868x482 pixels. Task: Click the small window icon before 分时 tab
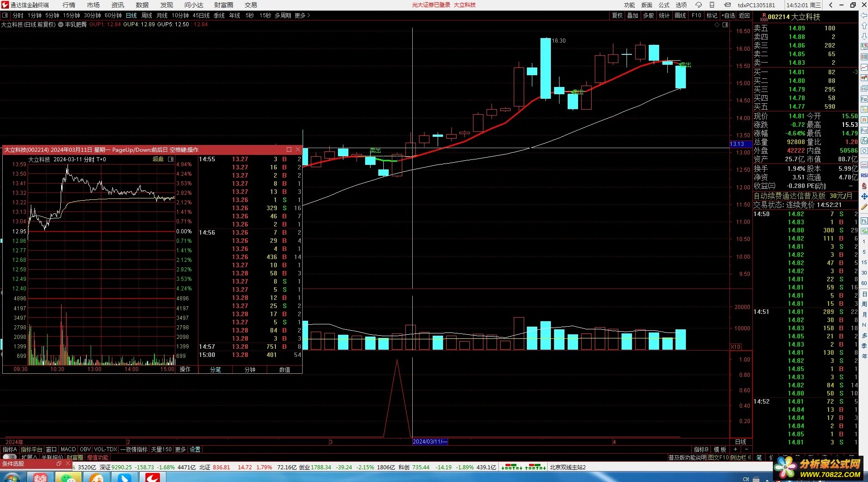click(5, 15)
